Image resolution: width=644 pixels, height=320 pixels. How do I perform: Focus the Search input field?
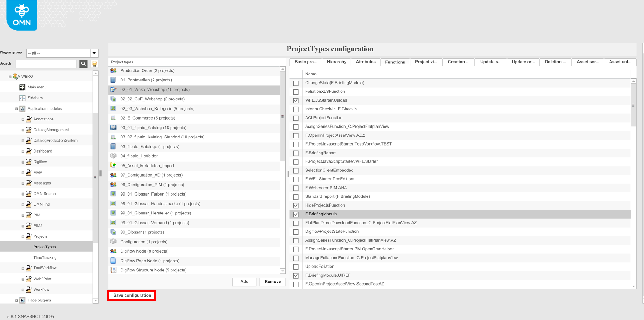(46, 64)
